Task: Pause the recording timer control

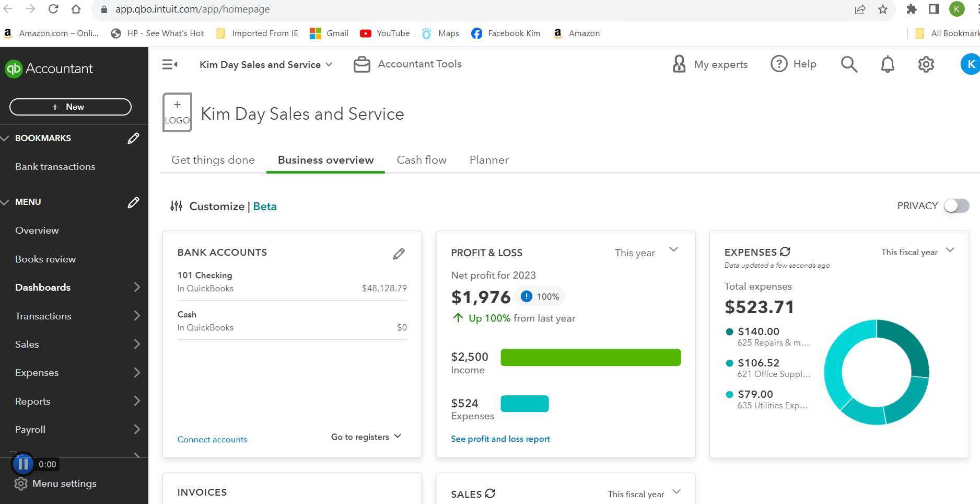Action: coord(23,464)
